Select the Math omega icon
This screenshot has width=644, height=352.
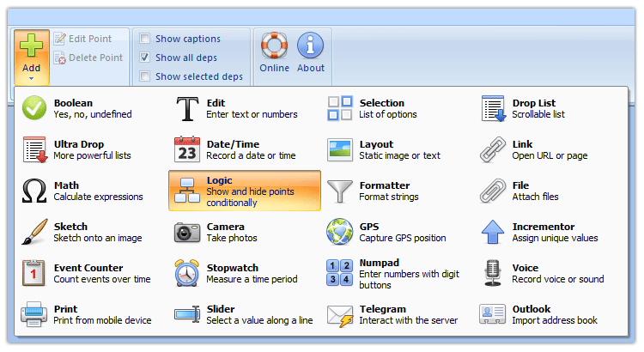click(x=34, y=191)
